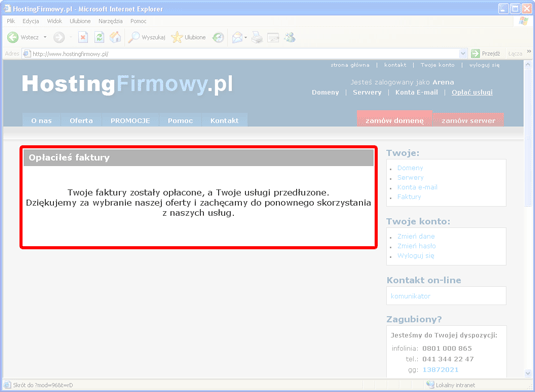This screenshot has height=392, width=535.
Task: Open Ulubione favorites star icon
Action: point(177,37)
